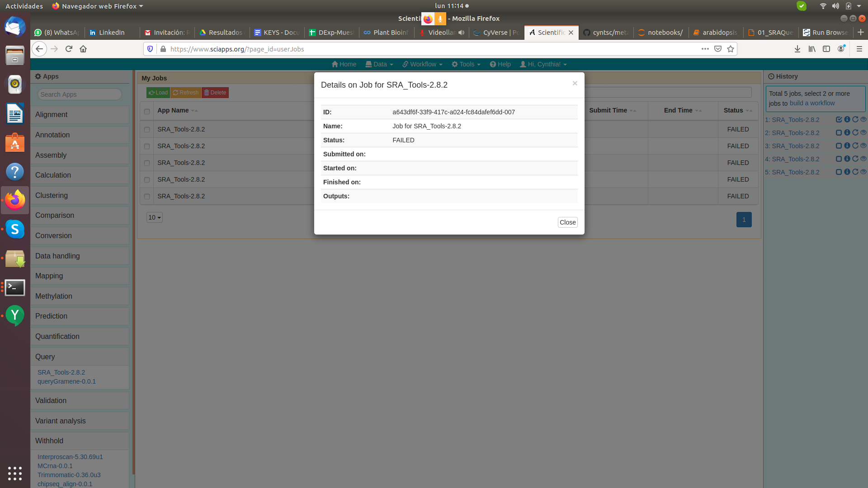
Task: Expand the Hi, Cynthia! user menu
Action: point(543,64)
